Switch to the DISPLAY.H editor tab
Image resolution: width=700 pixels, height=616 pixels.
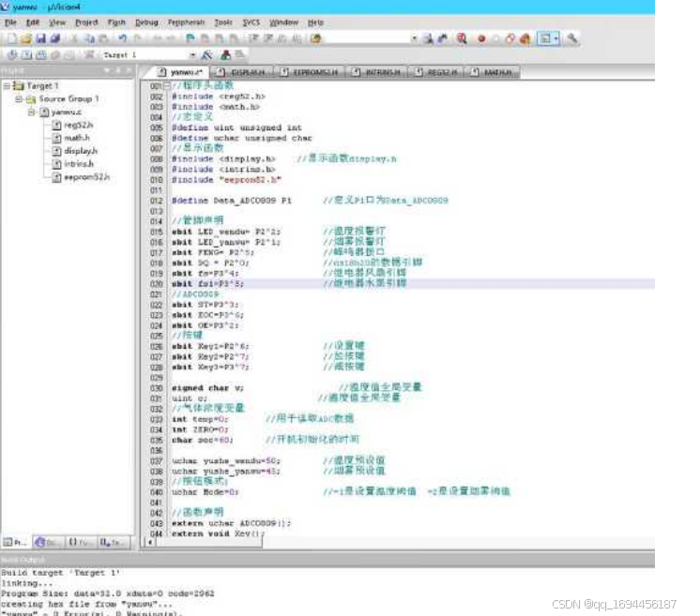tap(242, 72)
